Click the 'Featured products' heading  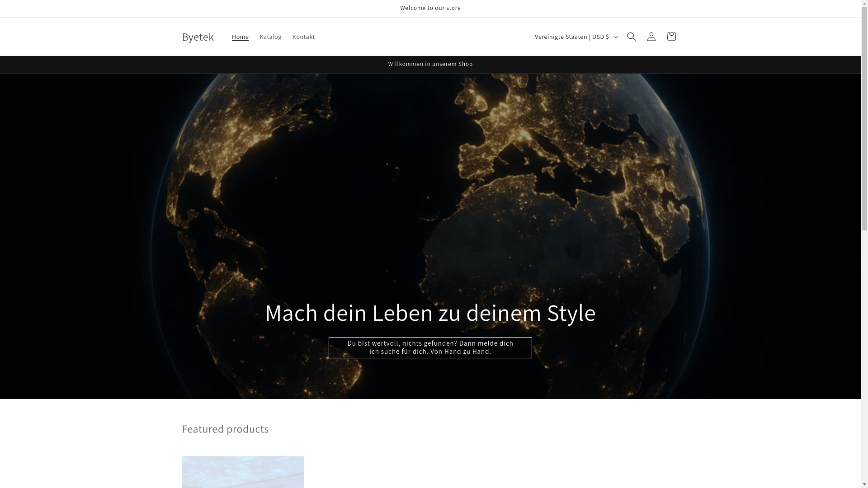[225, 428]
